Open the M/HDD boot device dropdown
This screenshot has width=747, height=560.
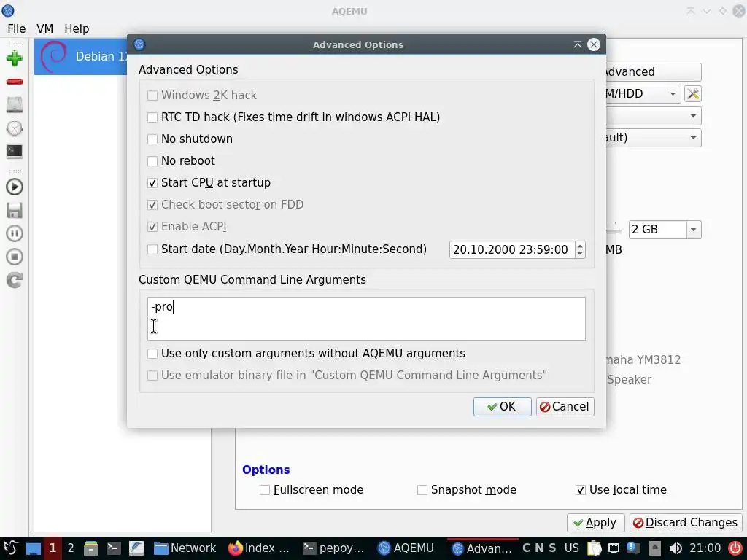[643, 94]
